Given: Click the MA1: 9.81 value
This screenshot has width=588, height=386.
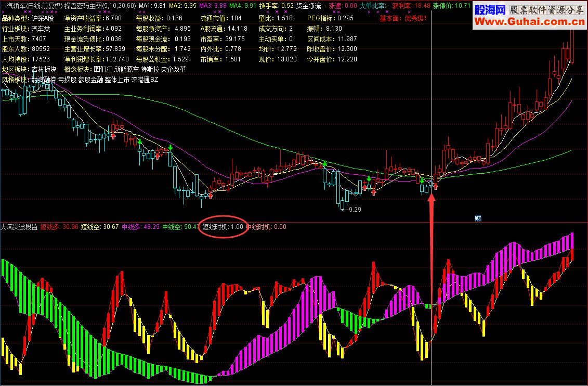Looking at the screenshot, I should click(x=152, y=6).
